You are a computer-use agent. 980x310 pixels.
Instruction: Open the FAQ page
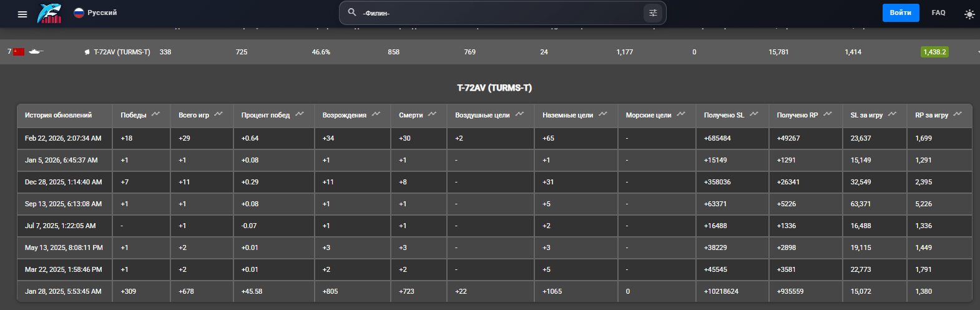pyautogui.click(x=938, y=12)
